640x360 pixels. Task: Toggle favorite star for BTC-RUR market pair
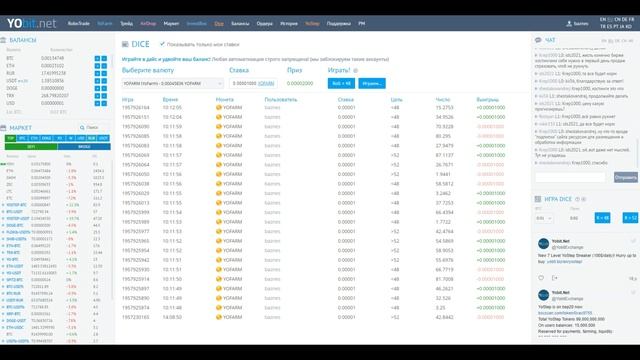tap(3, 293)
